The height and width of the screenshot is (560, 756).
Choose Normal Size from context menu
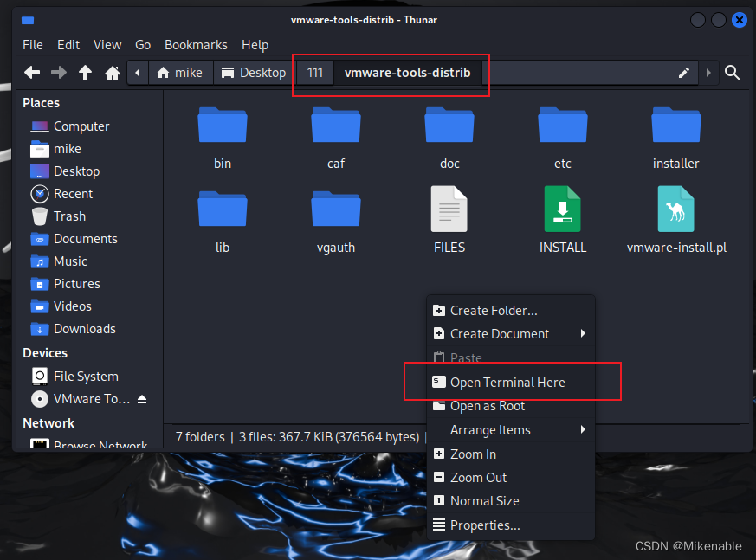coord(511,501)
